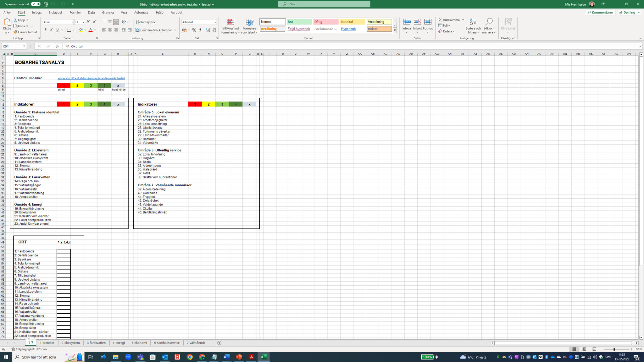Apply the Dålig cell style
Screen dimensions: 644x362
coord(326,22)
